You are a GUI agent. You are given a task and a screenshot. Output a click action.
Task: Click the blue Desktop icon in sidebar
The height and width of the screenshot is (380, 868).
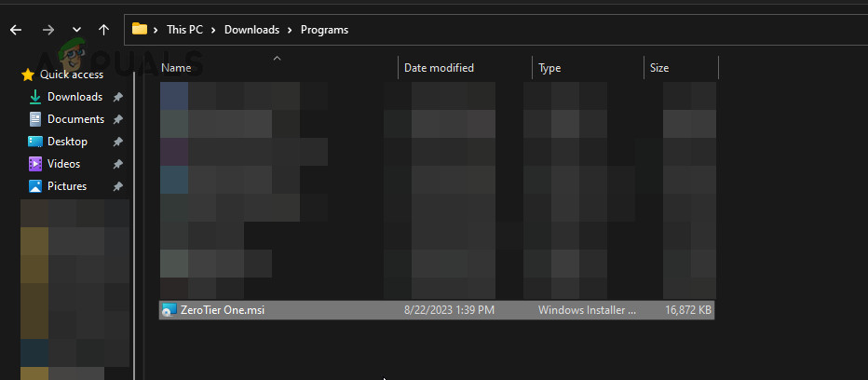34,142
